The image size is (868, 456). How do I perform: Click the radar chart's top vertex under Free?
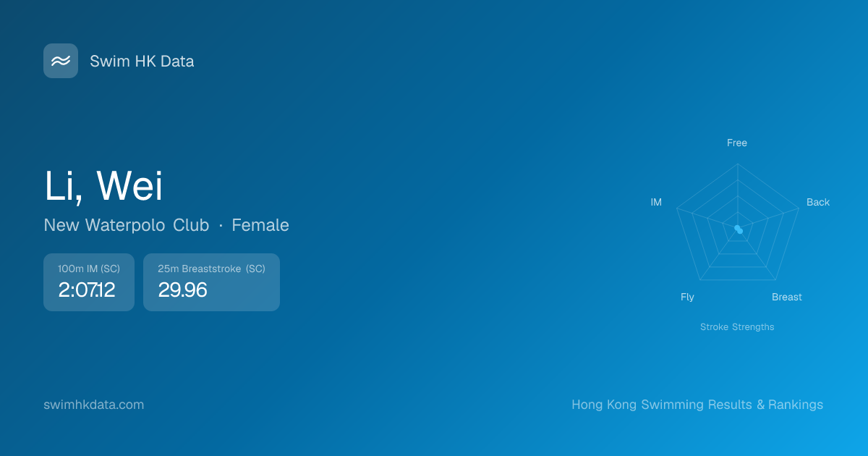click(737, 164)
